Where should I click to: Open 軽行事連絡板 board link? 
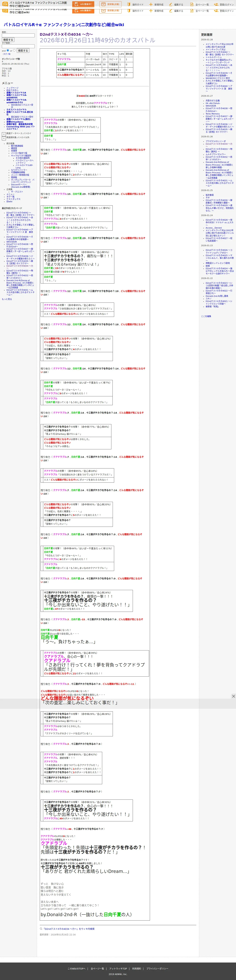click(17, 146)
